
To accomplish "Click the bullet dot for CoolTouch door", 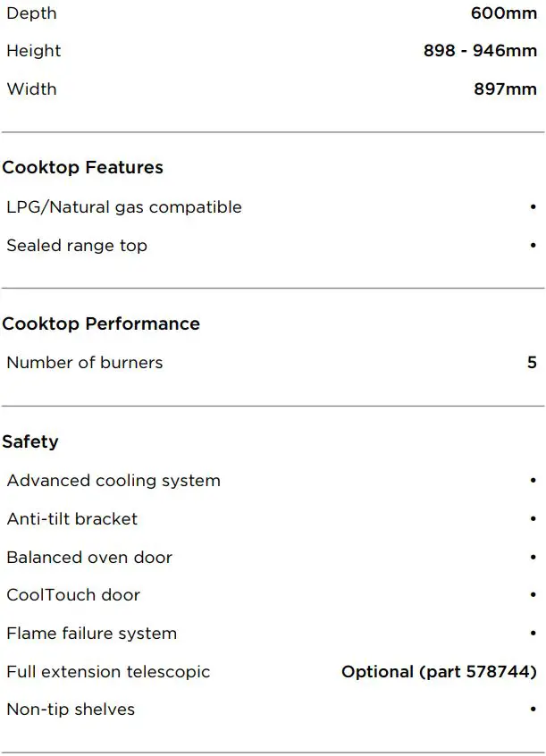I will coord(533,595).
